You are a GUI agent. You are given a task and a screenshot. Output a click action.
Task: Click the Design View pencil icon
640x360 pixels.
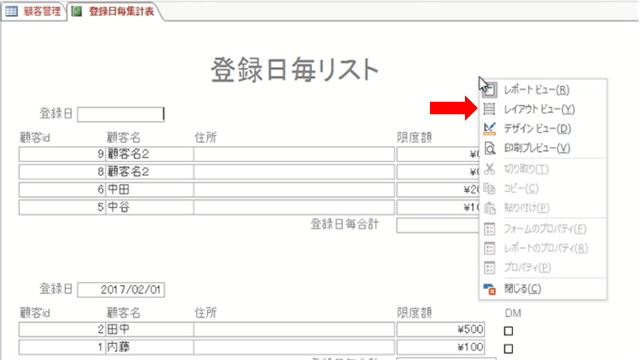point(489,129)
